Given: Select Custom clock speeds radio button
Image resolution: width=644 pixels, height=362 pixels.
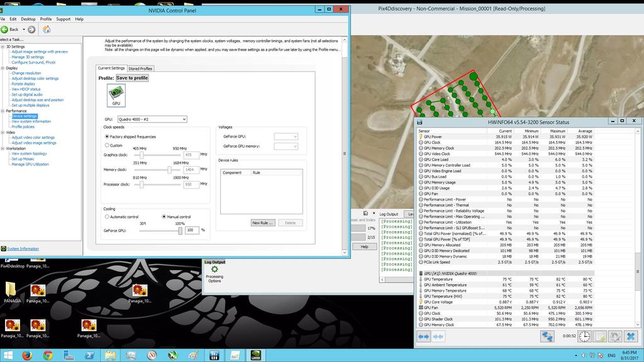Looking at the screenshot, I should [107, 145].
